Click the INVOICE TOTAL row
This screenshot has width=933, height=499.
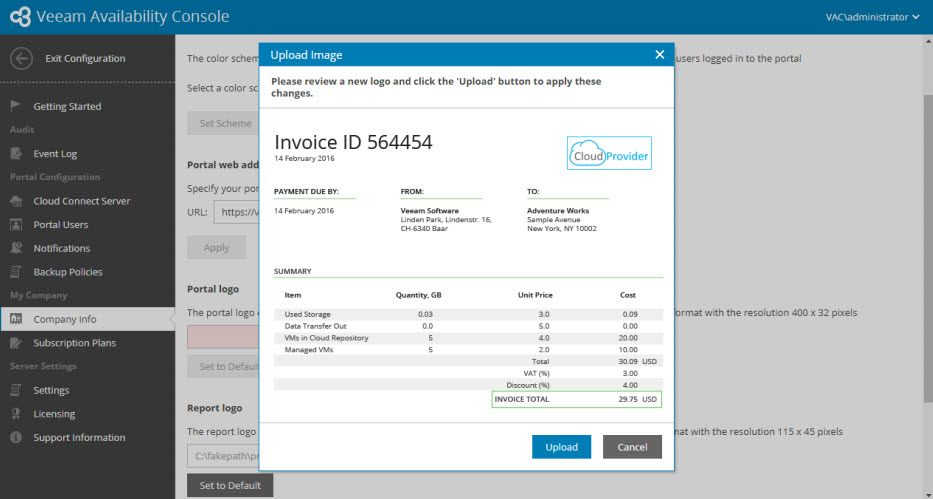[x=577, y=399]
